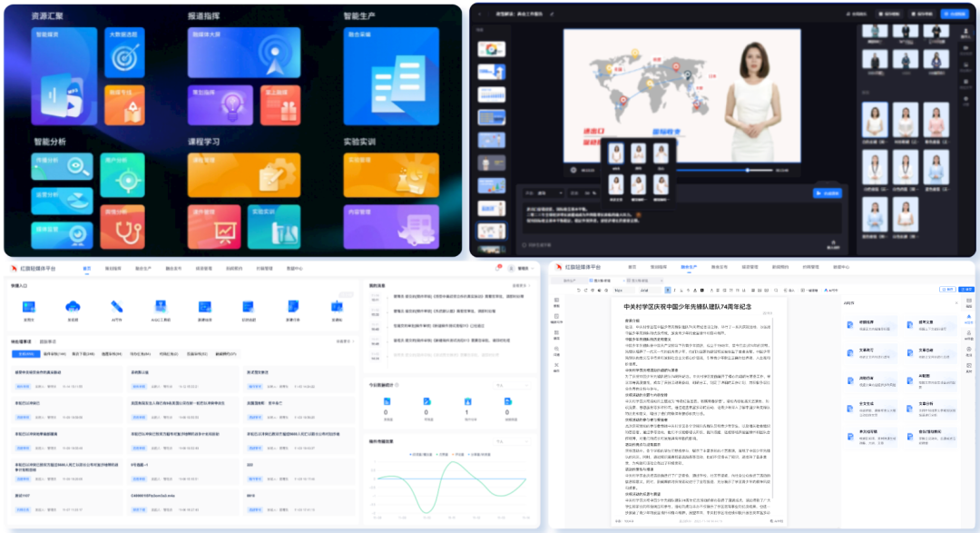Open the stethoscope tile under 智能分析
The image size is (980, 533).
123,222
